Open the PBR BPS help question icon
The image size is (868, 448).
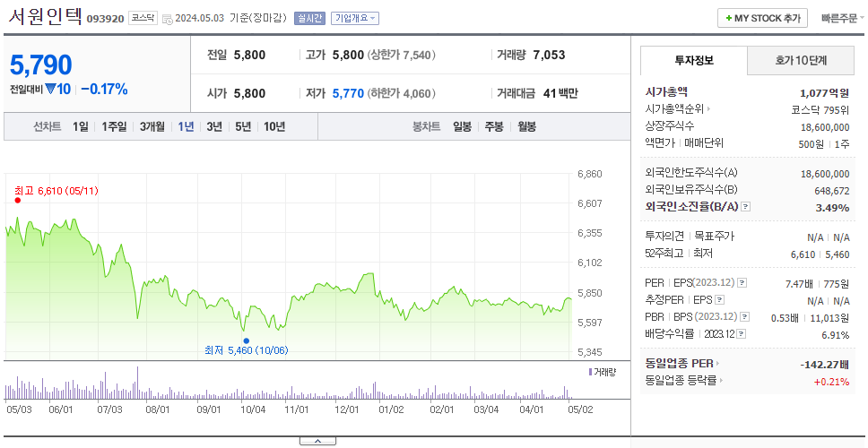(745, 317)
